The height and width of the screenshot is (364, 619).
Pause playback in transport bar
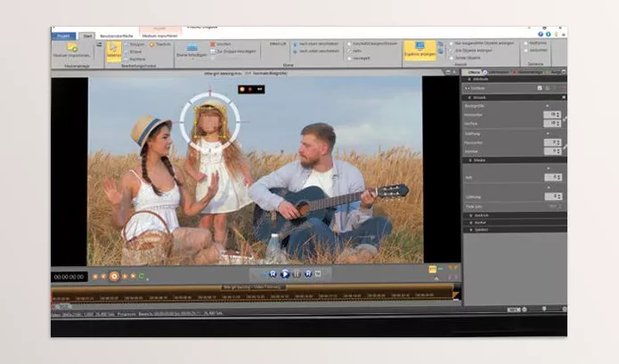(297, 274)
